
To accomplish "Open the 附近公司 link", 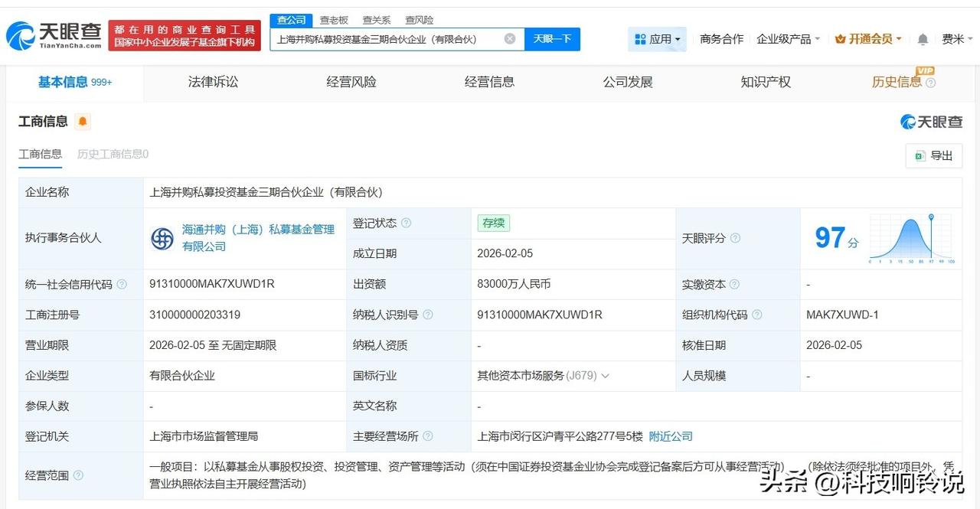I will [x=670, y=436].
